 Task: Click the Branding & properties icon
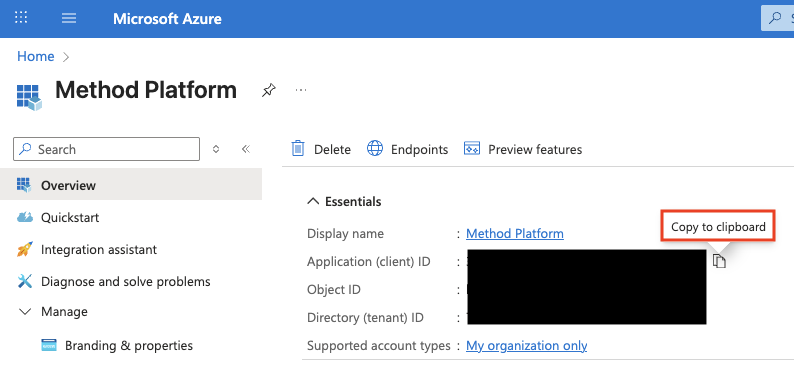pyautogui.click(x=49, y=345)
